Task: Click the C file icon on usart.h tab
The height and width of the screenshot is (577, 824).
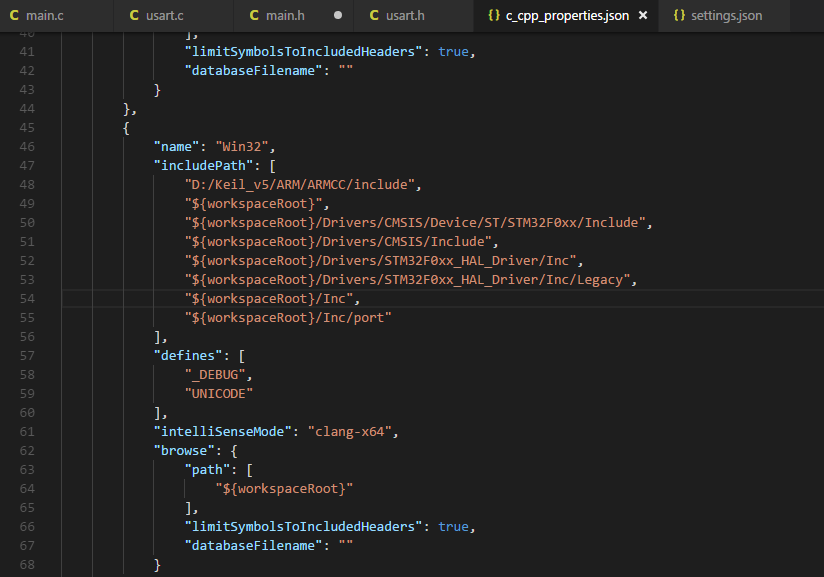Action: [374, 16]
